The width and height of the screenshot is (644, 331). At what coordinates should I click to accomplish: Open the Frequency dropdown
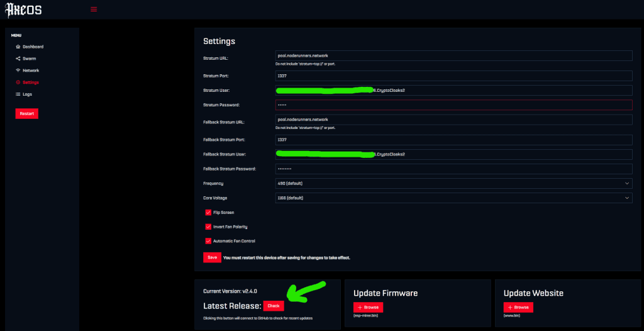[453, 183]
